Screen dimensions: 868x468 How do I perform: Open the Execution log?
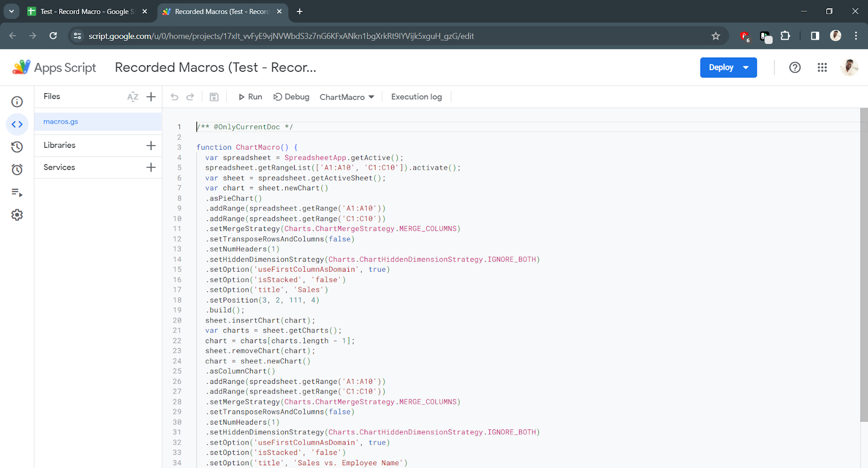[417, 97]
